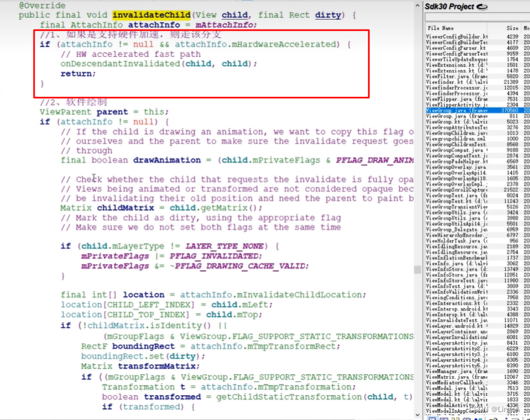
Task: Open ViewGroupTest.java with size 8024
Action: [478, 195]
